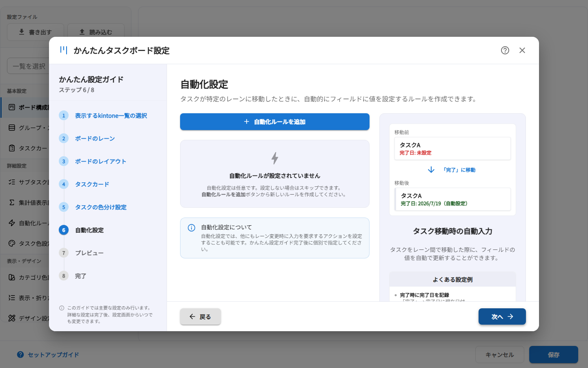Click the 表示・折りたたみ icon in background sidebar
Screen dimensions: 588x368
12,298
